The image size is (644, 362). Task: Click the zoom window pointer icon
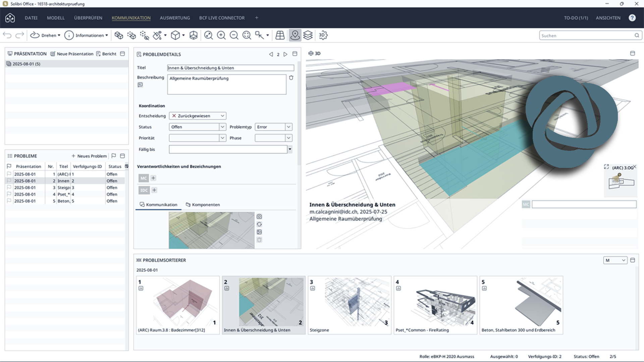click(259, 35)
